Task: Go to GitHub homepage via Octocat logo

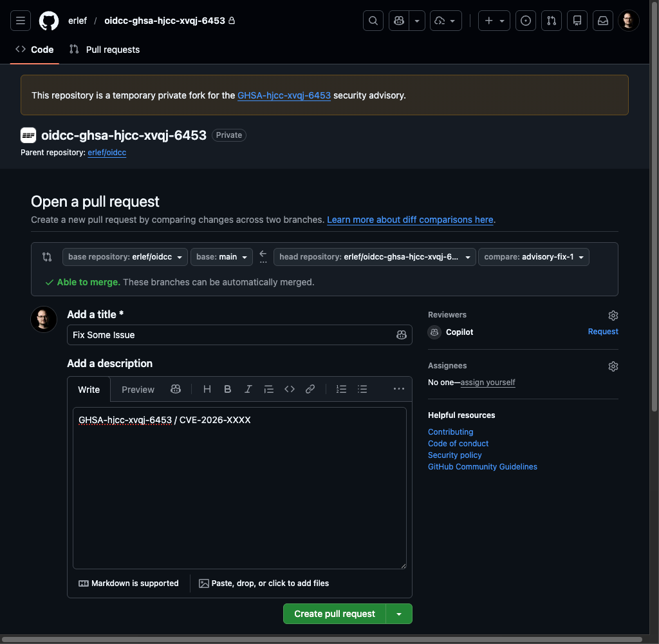Action: pyautogui.click(x=49, y=21)
